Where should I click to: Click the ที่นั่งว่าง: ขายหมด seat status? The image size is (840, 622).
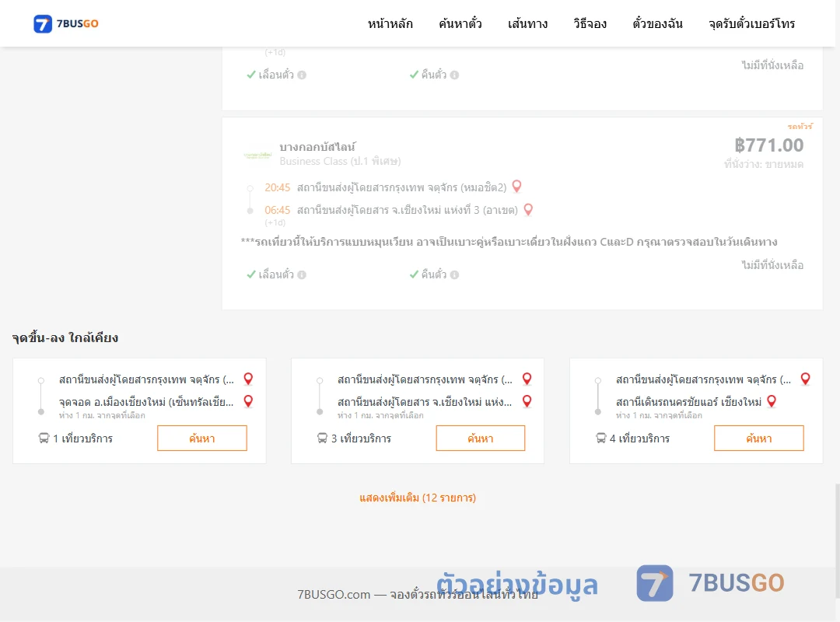[x=764, y=165]
